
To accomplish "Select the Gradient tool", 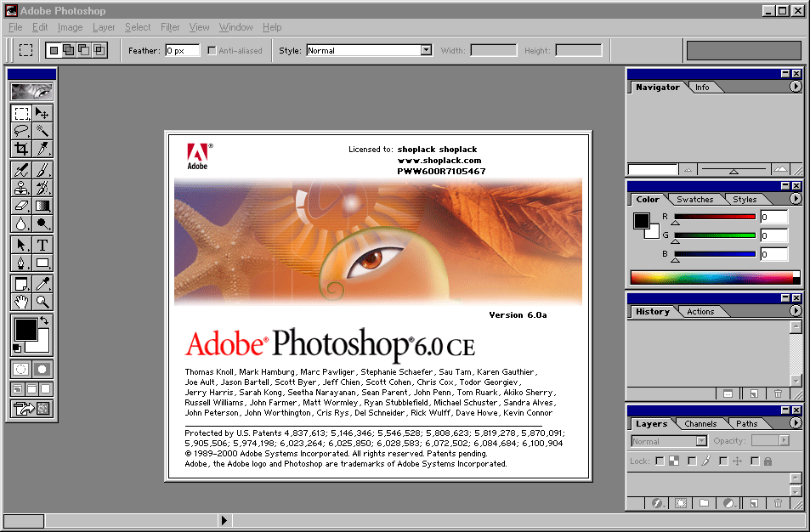I will [x=42, y=206].
